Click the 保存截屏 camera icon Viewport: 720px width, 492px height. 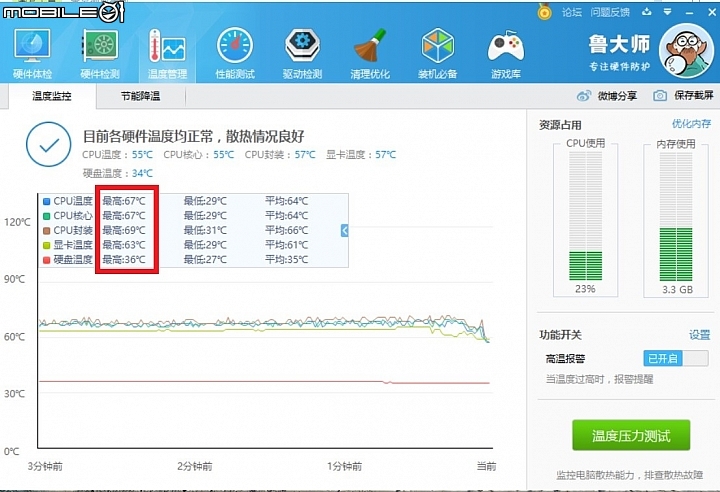point(660,96)
